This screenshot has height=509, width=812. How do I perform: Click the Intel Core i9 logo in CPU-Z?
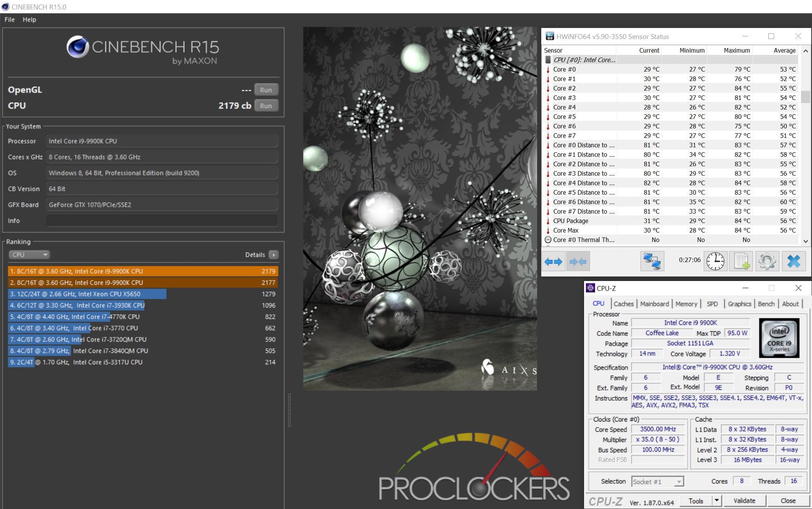click(x=779, y=338)
